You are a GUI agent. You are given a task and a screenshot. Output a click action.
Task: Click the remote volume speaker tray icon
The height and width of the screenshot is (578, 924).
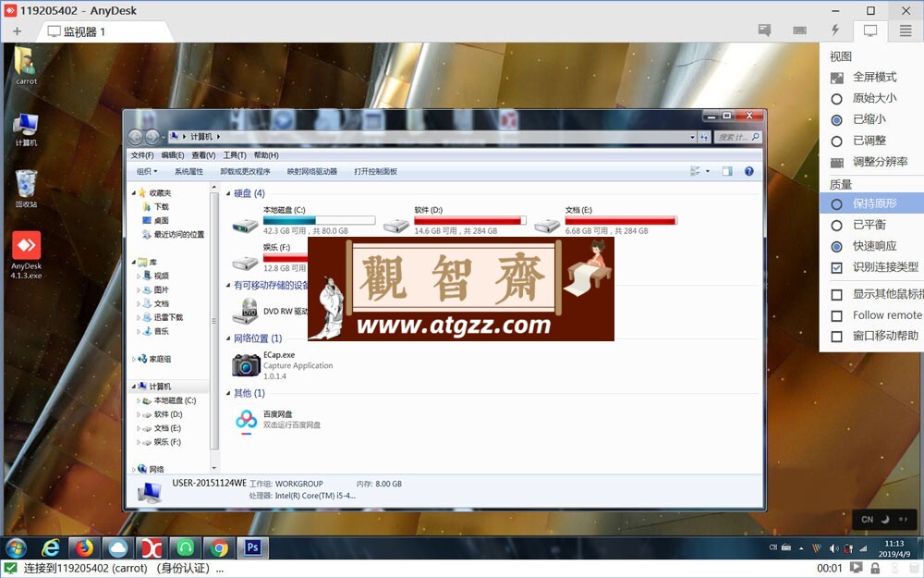click(833, 548)
